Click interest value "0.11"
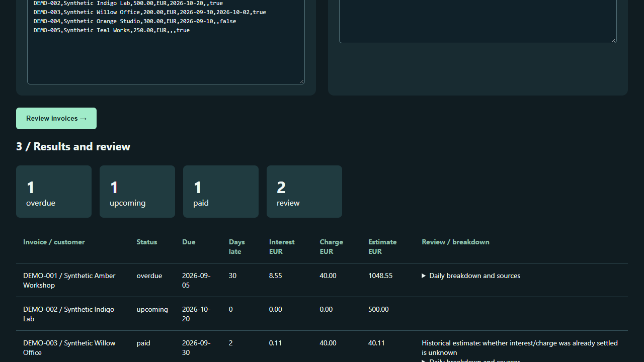 coord(275,343)
